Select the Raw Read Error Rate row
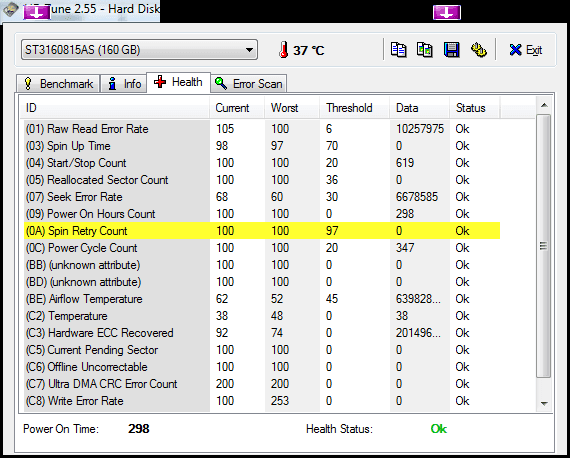The width and height of the screenshot is (570, 458). [x=262, y=129]
